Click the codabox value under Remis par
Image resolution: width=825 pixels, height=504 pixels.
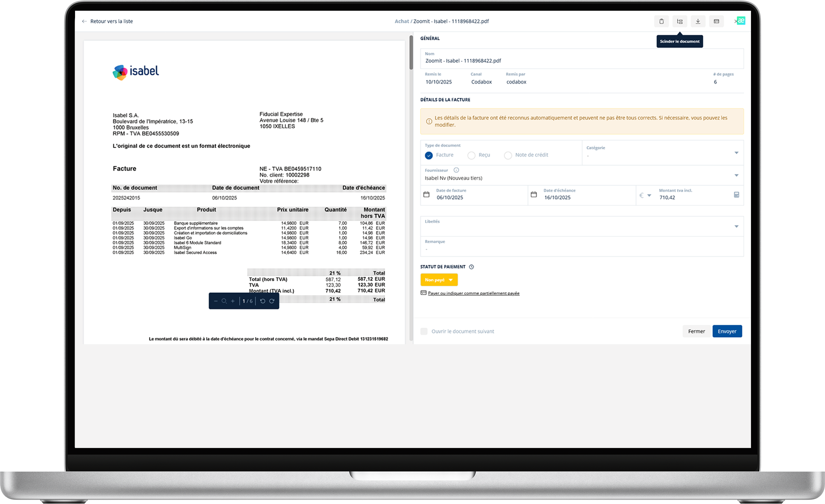pyautogui.click(x=516, y=82)
